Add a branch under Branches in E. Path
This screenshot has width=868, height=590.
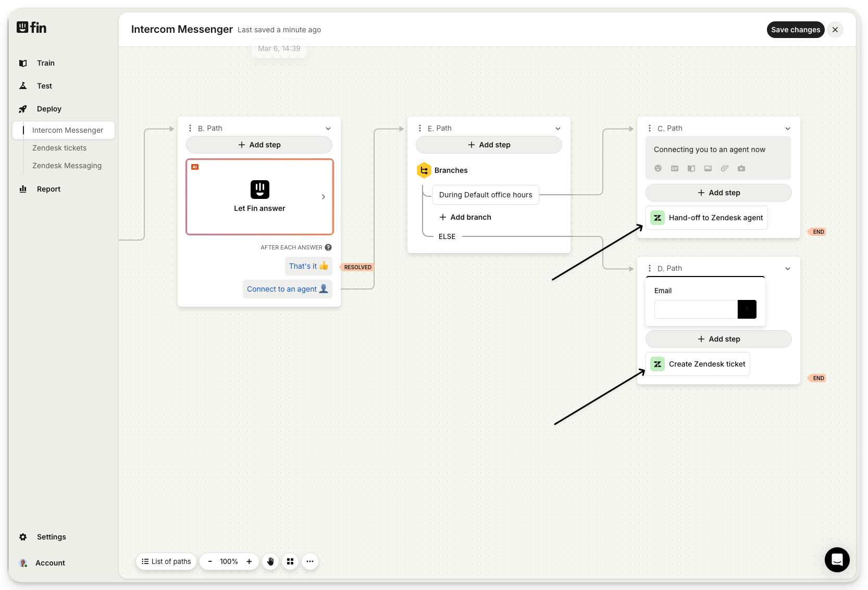(x=465, y=217)
